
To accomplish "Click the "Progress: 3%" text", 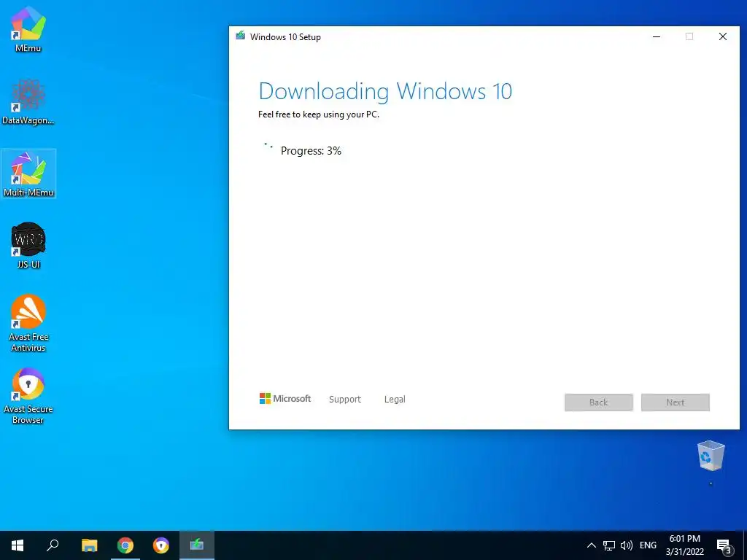I will 311,151.
